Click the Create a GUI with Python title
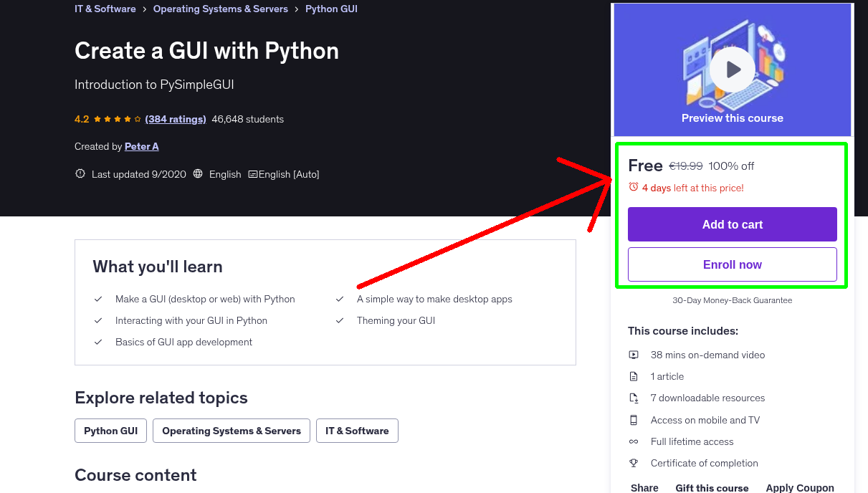 206,51
